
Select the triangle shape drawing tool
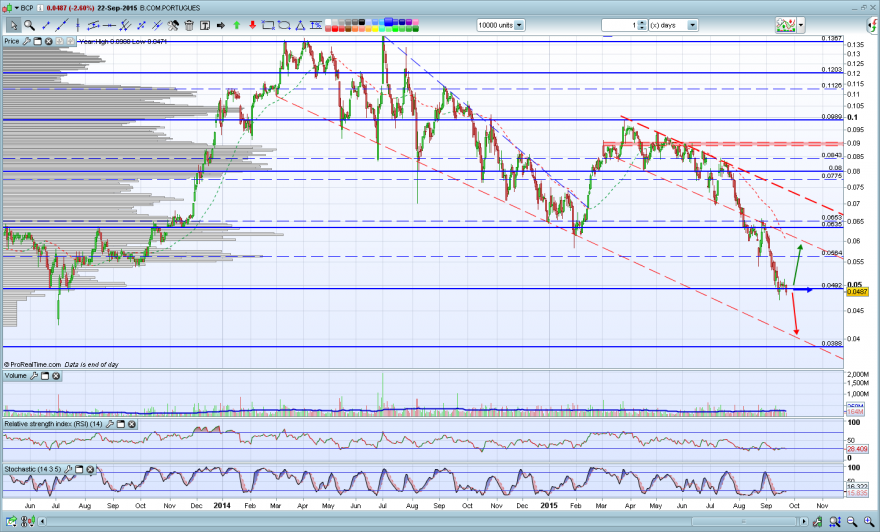(x=300, y=25)
